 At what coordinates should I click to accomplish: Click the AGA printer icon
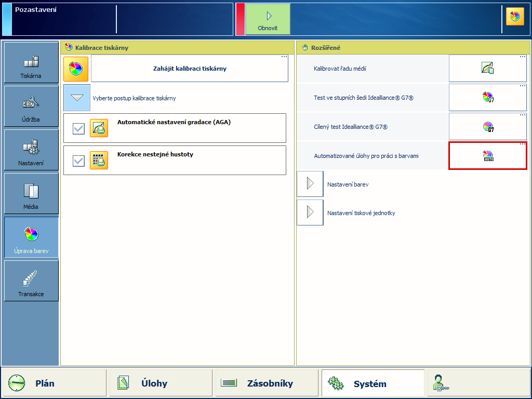tap(99, 128)
